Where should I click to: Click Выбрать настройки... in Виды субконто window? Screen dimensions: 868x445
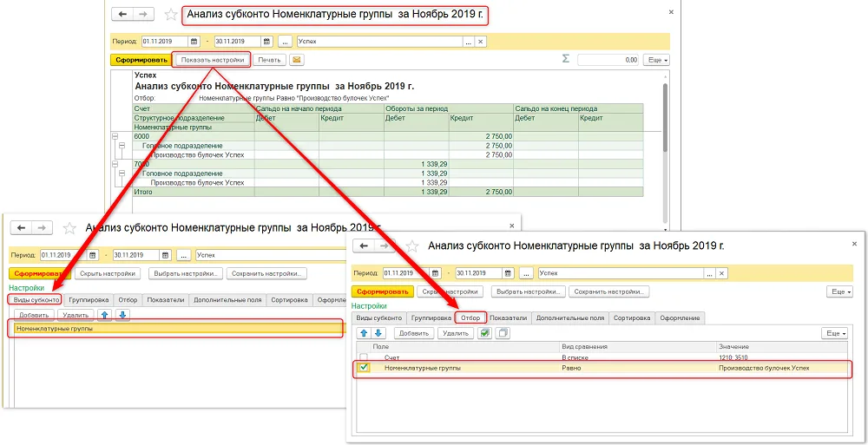click(x=187, y=273)
